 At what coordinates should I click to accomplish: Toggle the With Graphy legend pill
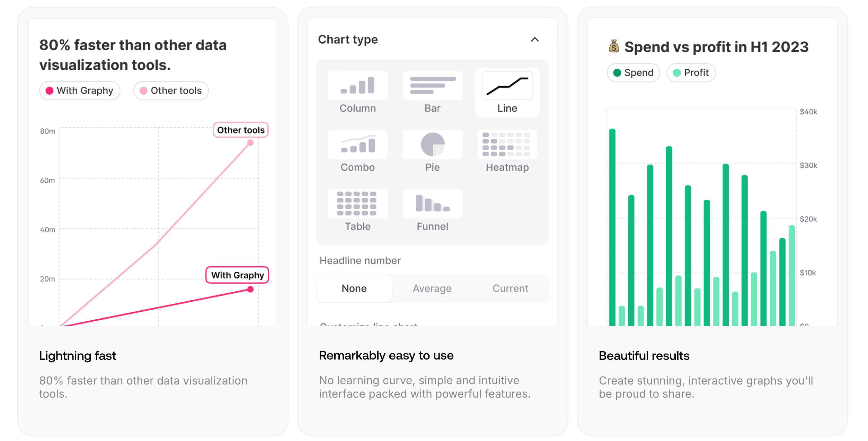pyautogui.click(x=80, y=91)
